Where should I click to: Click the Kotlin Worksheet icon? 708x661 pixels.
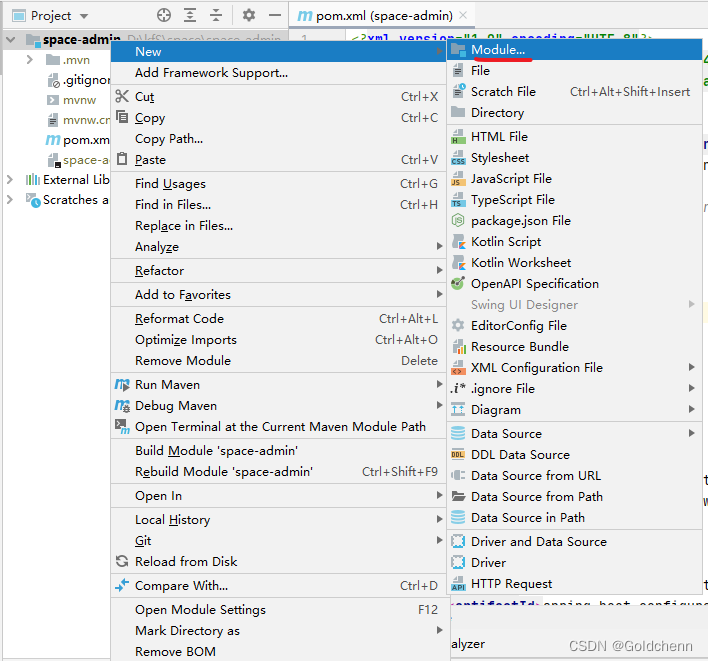tap(458, 262)
